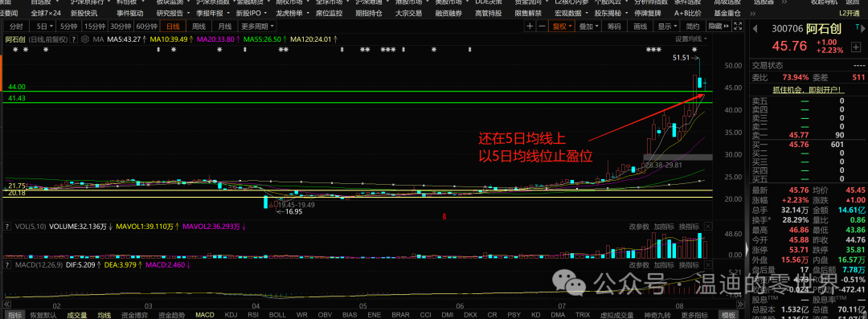
Task: Click the zoom-out minus icon on chart toolbar
Action: click(542, 26)
